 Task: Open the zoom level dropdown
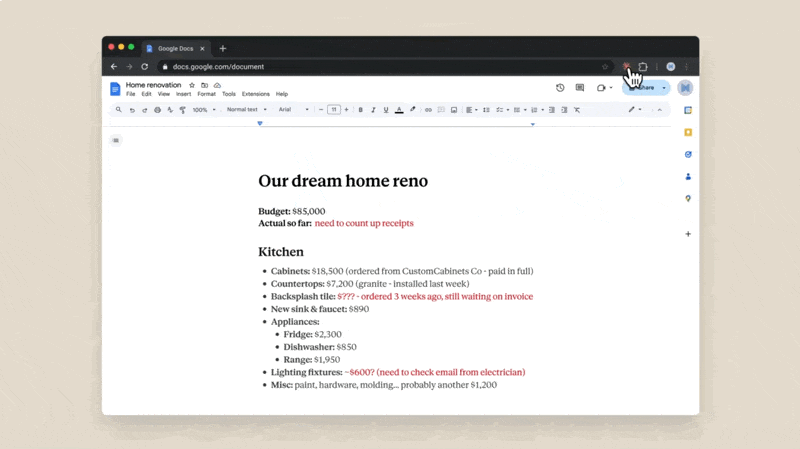(x=204, y=110)
